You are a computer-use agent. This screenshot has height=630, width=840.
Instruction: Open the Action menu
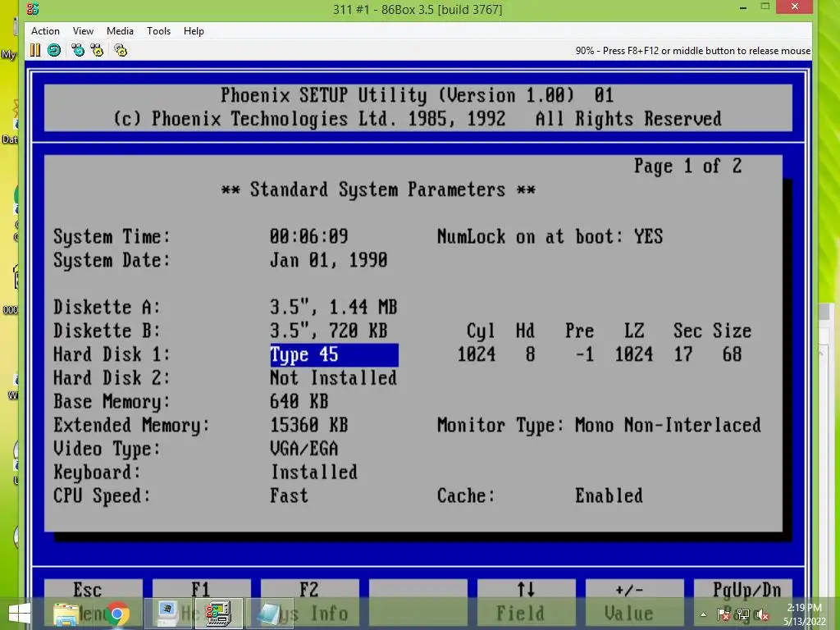click(x=45, y=31)
